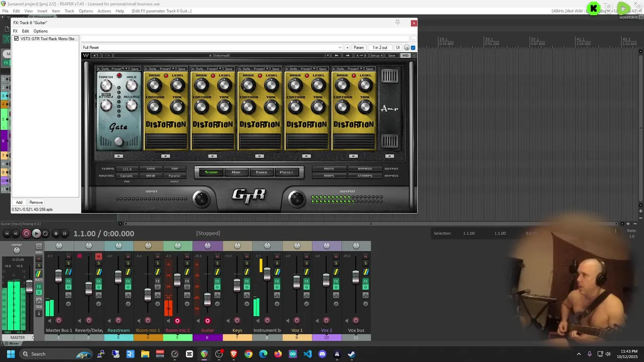Viewport: 644px width, 362px height.
Task: Select the Tuner view tab
Action: click(x=261, y=172)
